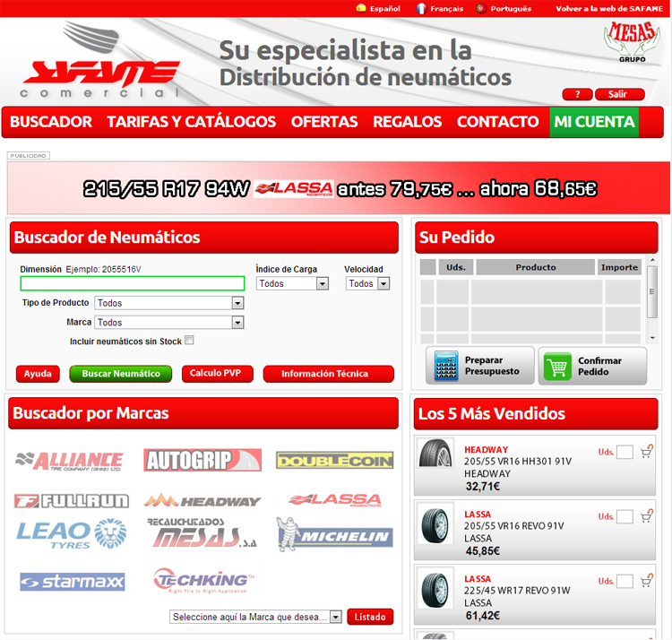Select the Headway brand logo
The width and height of the screenshot is (672, 640).
[x=202, y=500]
